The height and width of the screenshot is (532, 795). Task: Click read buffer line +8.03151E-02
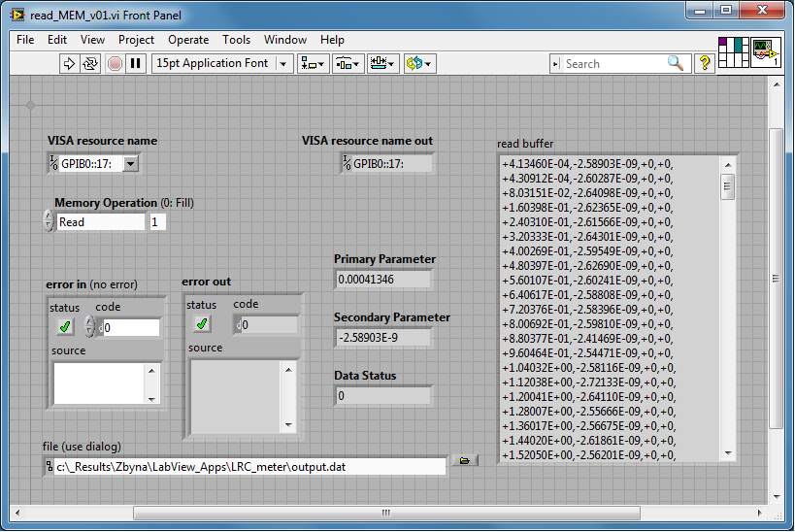click(x=587, y=193)
